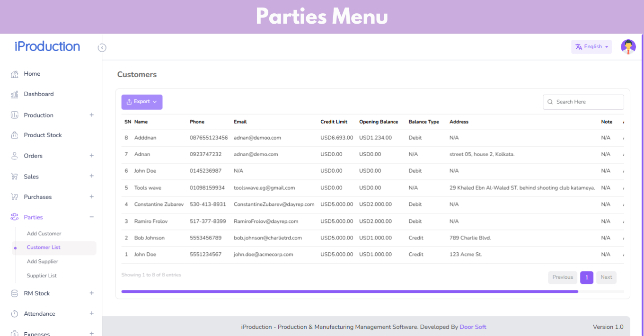This screenshot has height=336, width=644.
Task: Select page 1 in pagination
Action: 587,277
